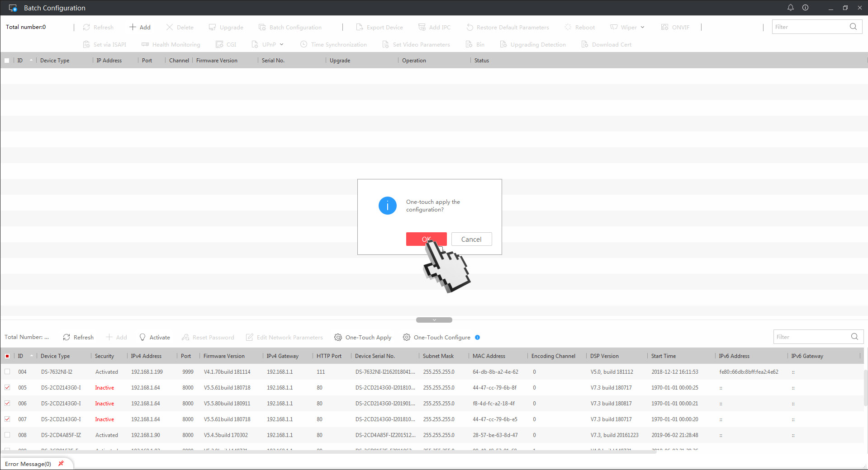This screenshot has width=868, height=470.
Task: Click the Export Device icon
Action: click(x=360, y=27)
